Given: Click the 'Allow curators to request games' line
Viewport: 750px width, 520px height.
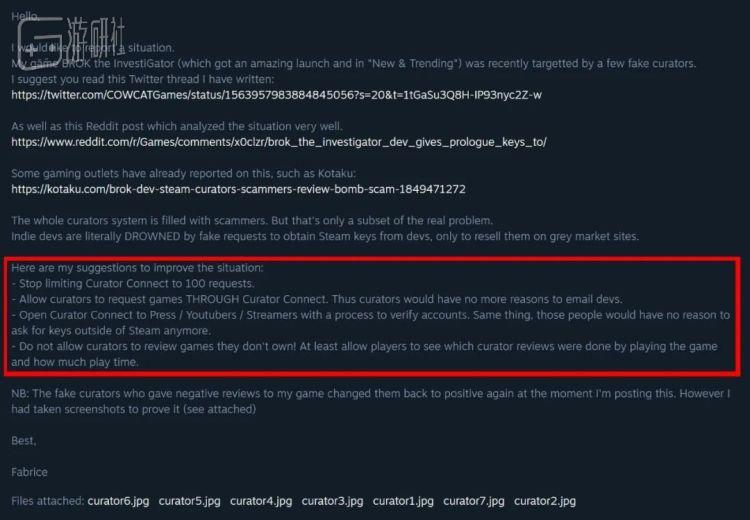Looking at the screenshot, I should click(317, 299).
